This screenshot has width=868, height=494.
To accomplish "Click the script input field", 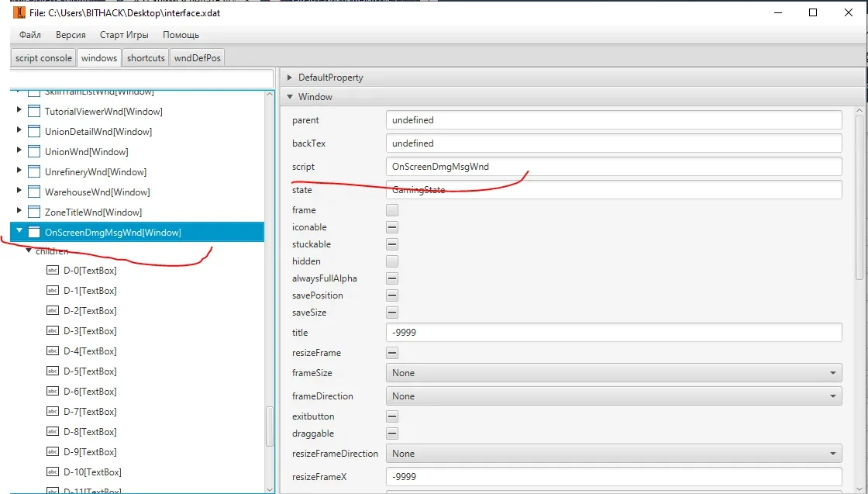I will pos(613,167).
